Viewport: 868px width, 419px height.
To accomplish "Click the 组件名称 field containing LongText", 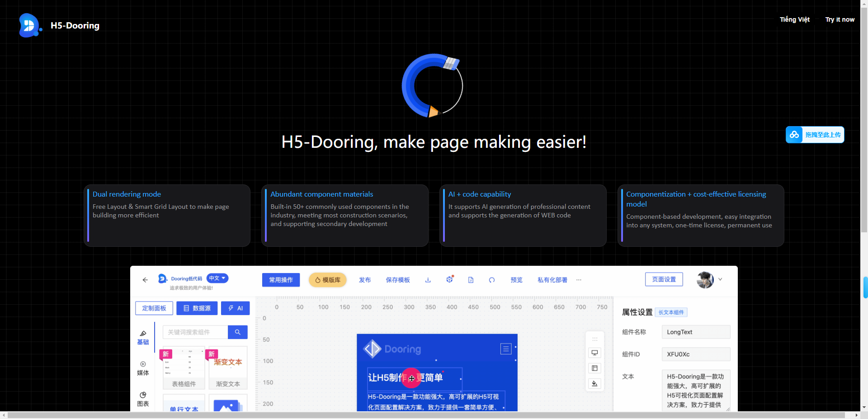I will [696, 332].
